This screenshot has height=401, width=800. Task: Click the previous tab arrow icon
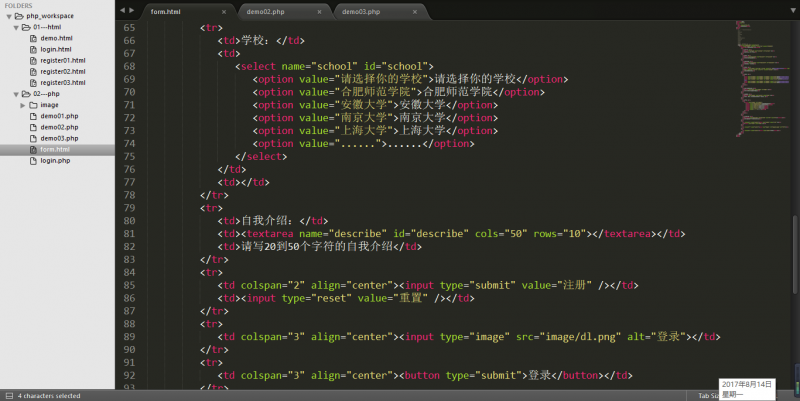(122, 10)
